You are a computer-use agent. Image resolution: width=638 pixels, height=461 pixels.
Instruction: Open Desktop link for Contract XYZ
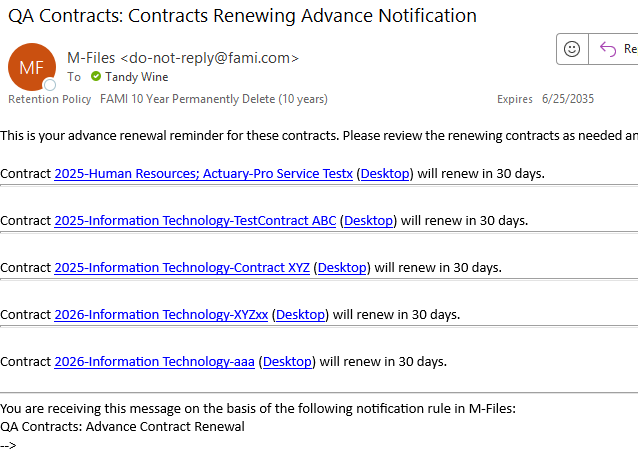(x=342, y=268)
